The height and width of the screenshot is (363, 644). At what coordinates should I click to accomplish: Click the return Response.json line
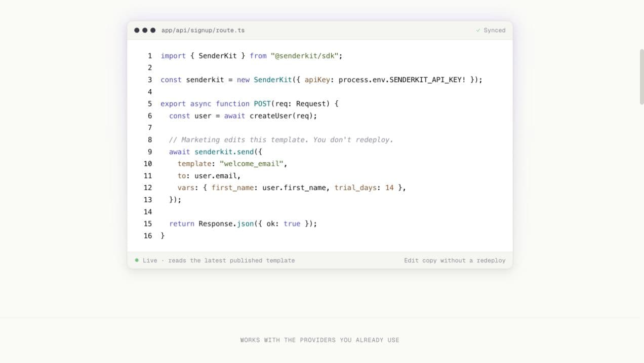click(x=243, y=224)
